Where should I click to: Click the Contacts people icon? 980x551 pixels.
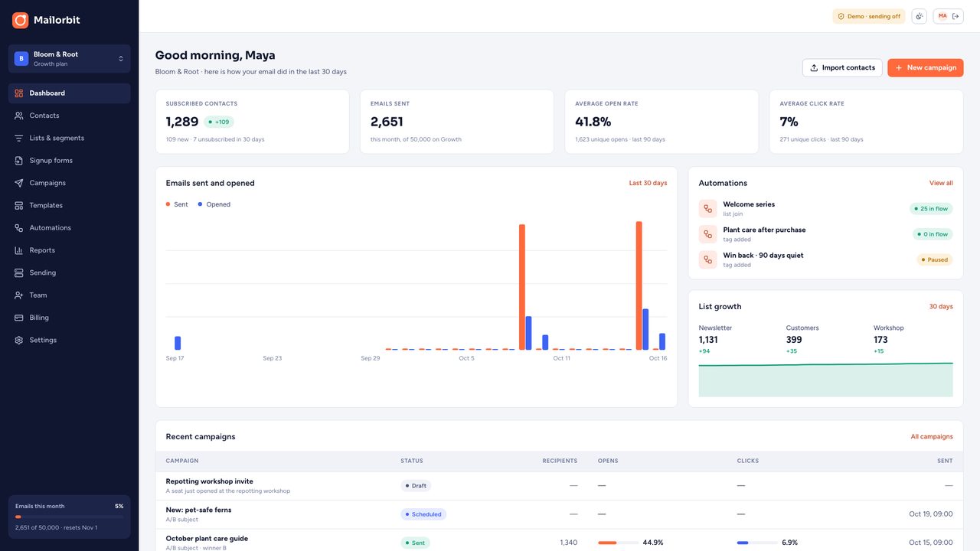click(19, 116)
